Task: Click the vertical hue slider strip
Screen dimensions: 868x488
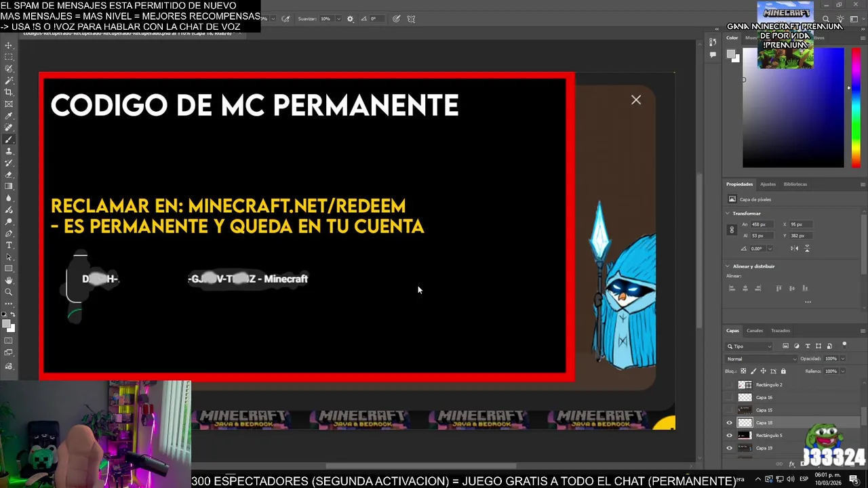Action: [855, 108]
